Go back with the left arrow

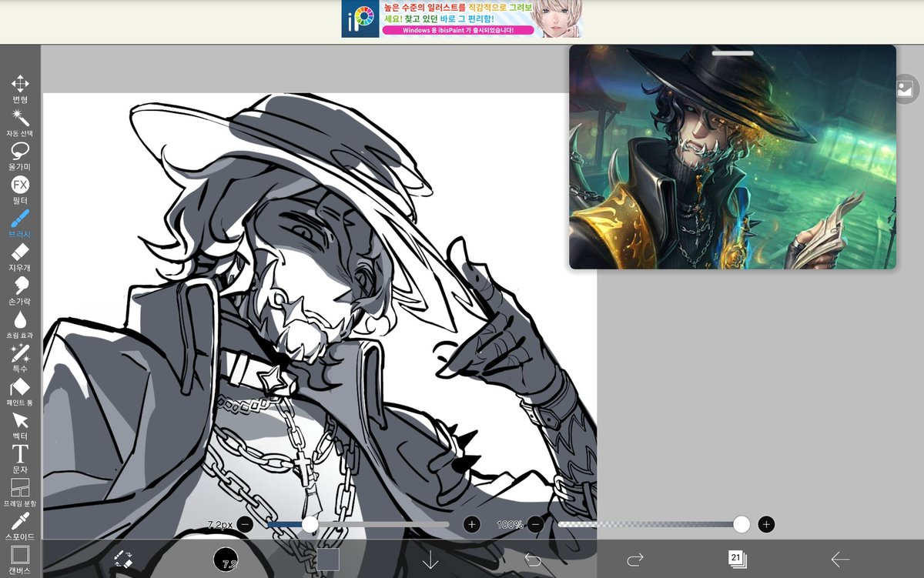pyautogui.click(x=840, y=560)
